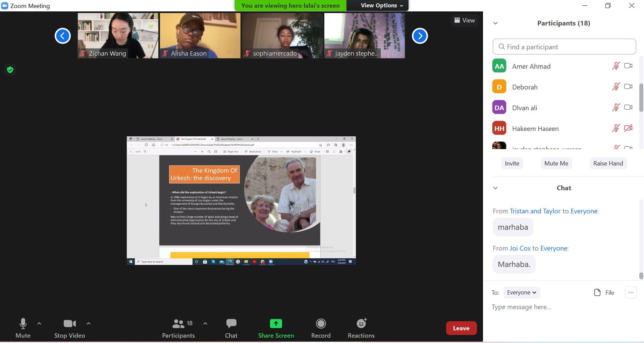644x343 pixels.
Task: Select Dlvan ali in participant list
Action: [x=564, y=108]
